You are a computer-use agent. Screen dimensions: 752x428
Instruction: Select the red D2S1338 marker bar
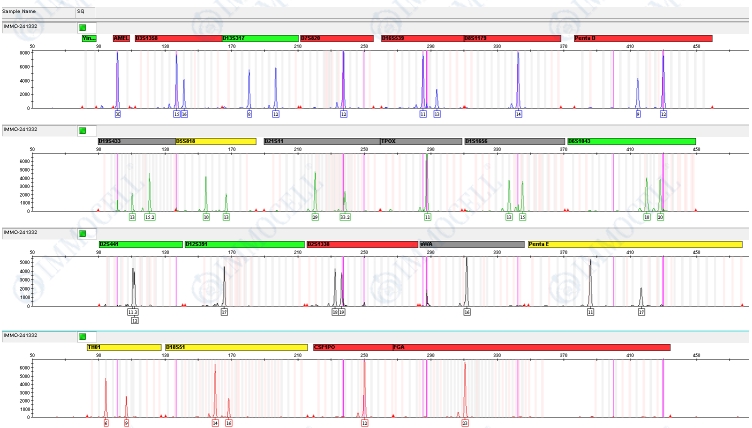tap(362, 245)
